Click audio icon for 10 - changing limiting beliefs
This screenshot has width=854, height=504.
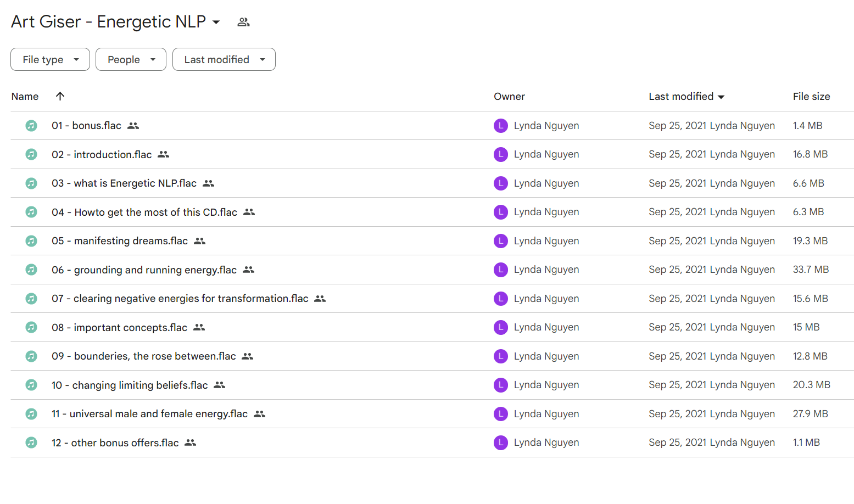[31, 385]
